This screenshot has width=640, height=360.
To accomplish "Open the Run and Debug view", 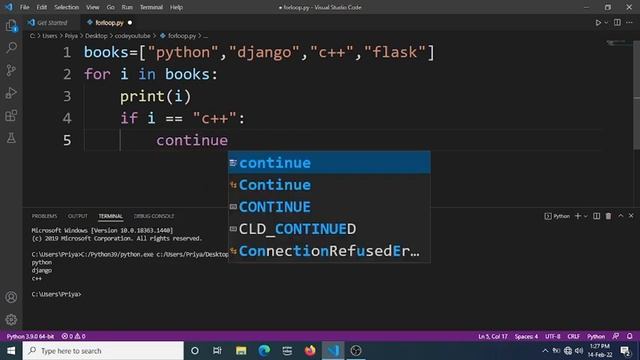I will click(x=11, y=93).
